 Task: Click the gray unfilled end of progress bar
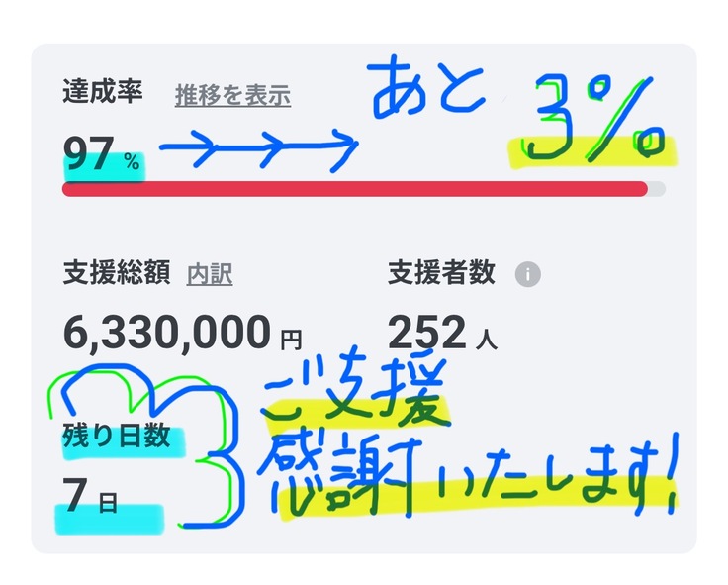pos(657,188)
